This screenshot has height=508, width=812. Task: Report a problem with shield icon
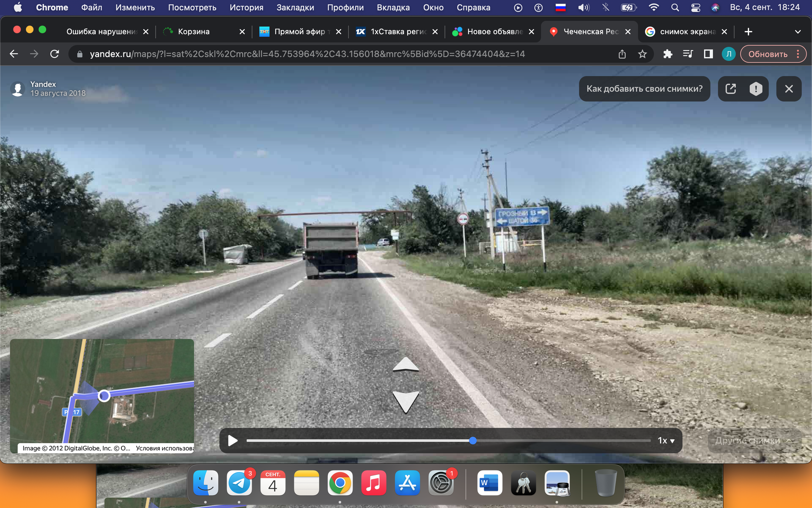tap(756, 89)
